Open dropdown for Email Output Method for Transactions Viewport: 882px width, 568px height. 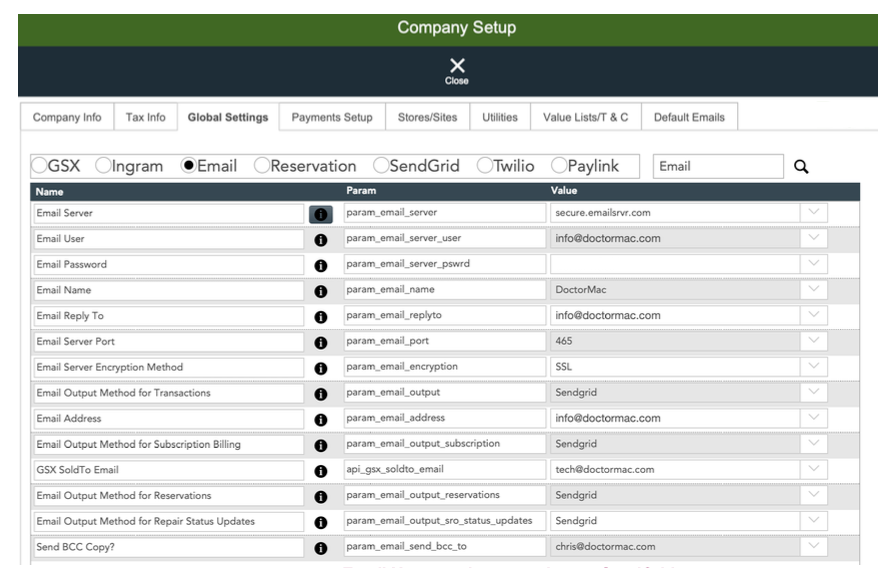tap(813, 393)
